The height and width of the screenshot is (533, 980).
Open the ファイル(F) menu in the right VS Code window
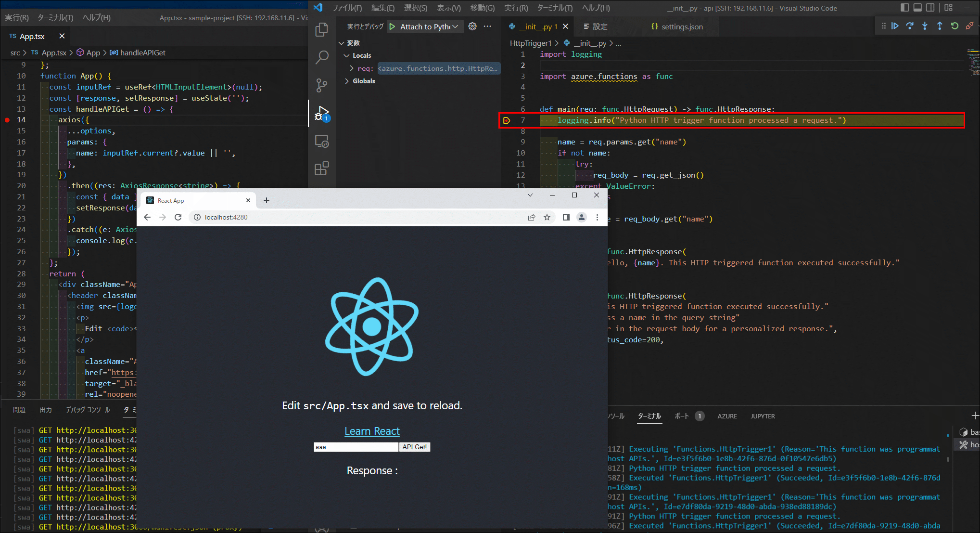347,8
